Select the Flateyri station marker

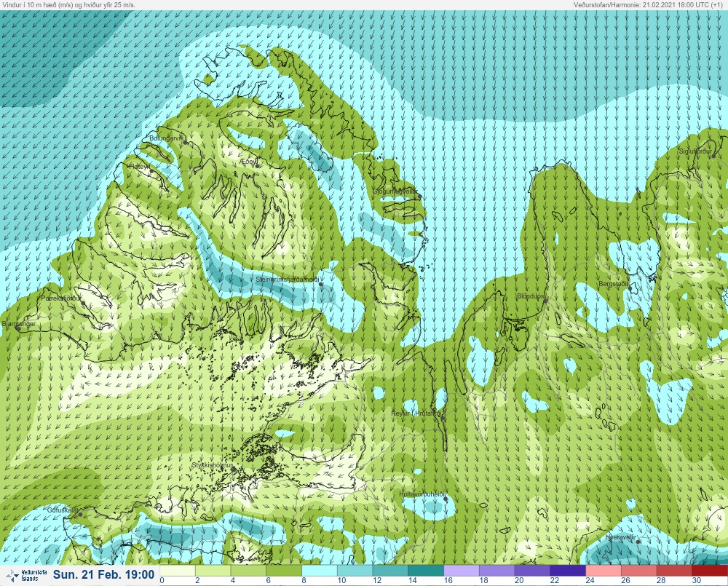pos(151,171)
